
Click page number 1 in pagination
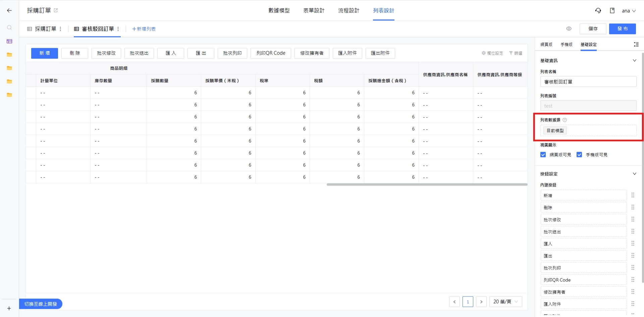click(468, 302)
